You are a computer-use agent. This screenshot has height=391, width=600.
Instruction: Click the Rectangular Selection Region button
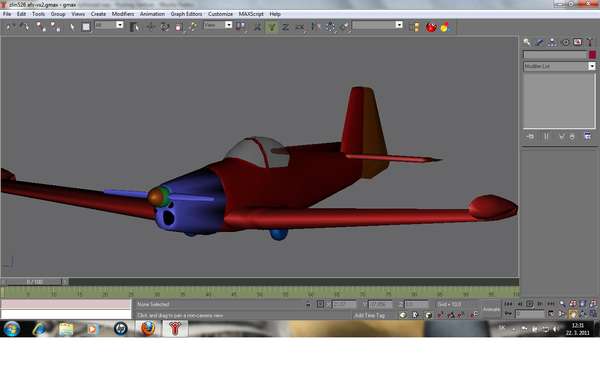click(86, 27)
